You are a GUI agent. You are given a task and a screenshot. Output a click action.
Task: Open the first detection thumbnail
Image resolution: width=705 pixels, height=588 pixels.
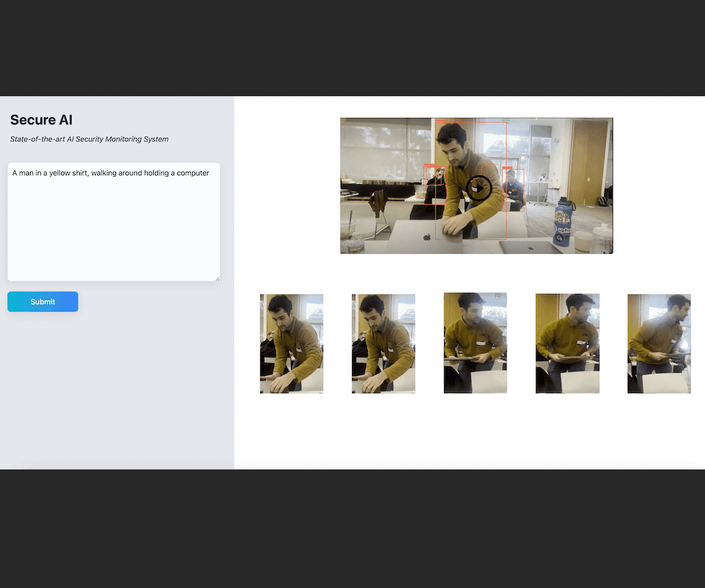292,344
